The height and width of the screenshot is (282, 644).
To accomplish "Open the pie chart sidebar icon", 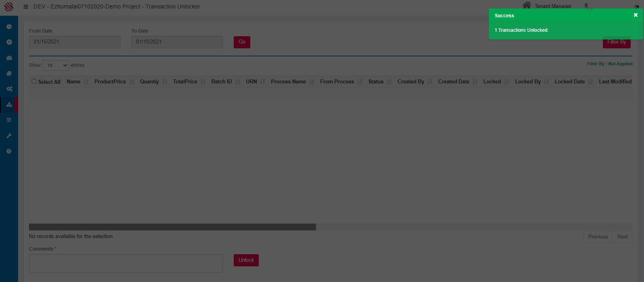I will 9,27.
